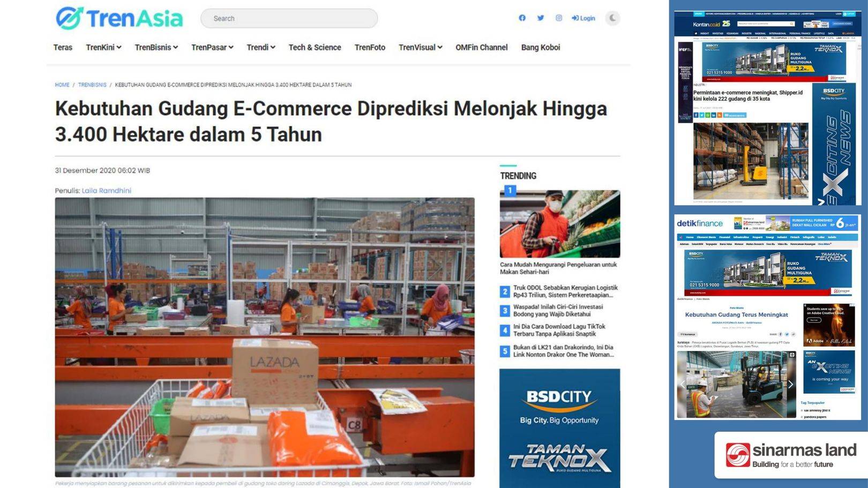Screen dimensions: 868x488
Task: Expand the TrenKini dropdown menu
Action: point(103,47)
